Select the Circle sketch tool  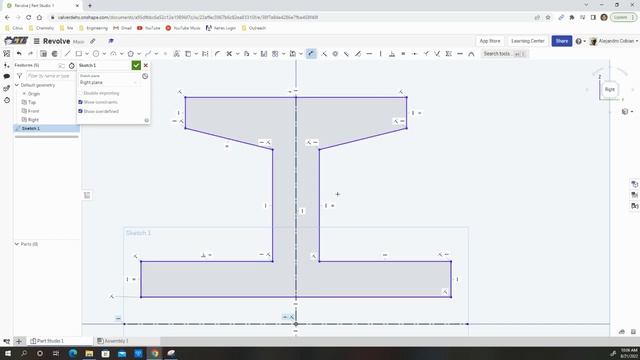[96, 53]
